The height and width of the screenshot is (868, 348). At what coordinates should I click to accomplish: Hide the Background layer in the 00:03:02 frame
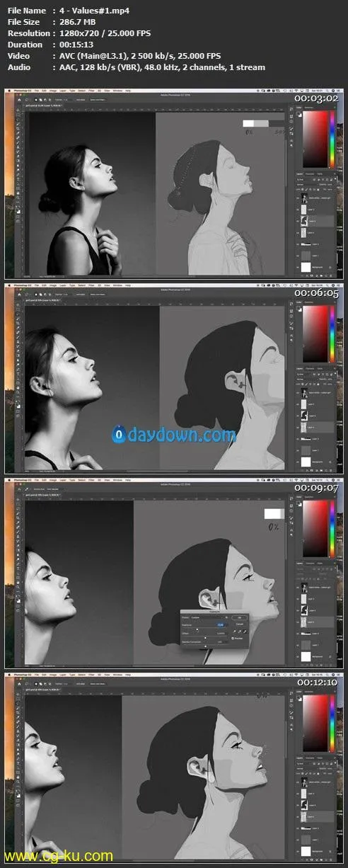[298, 268]
